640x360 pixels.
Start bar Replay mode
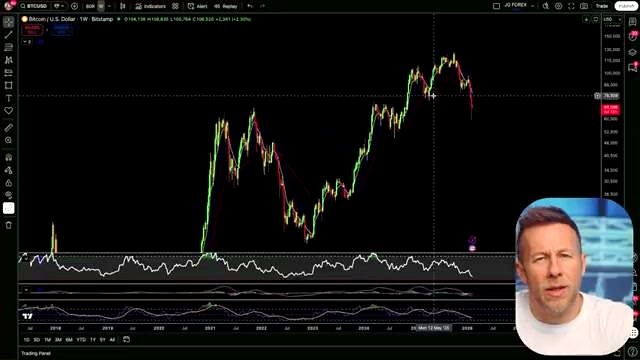pos(226,6)
